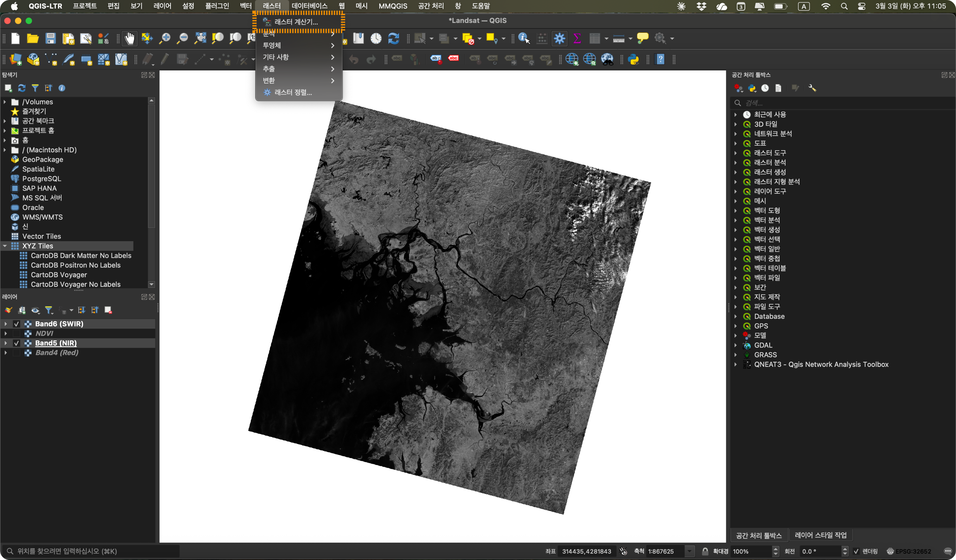Expand the Band5 (NIR) layer entry
This screenshot has height=560, width=956.
[x=5, y=343]
